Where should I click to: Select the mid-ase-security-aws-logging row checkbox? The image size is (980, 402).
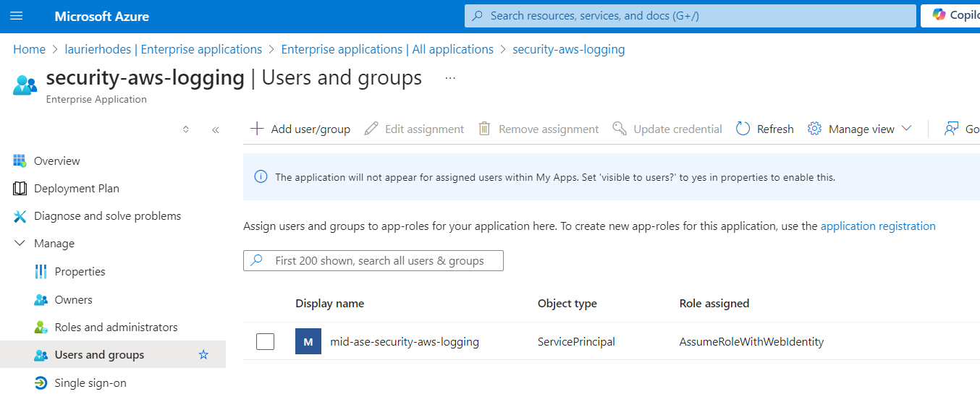pyautogui.click(x=265, y=341)
